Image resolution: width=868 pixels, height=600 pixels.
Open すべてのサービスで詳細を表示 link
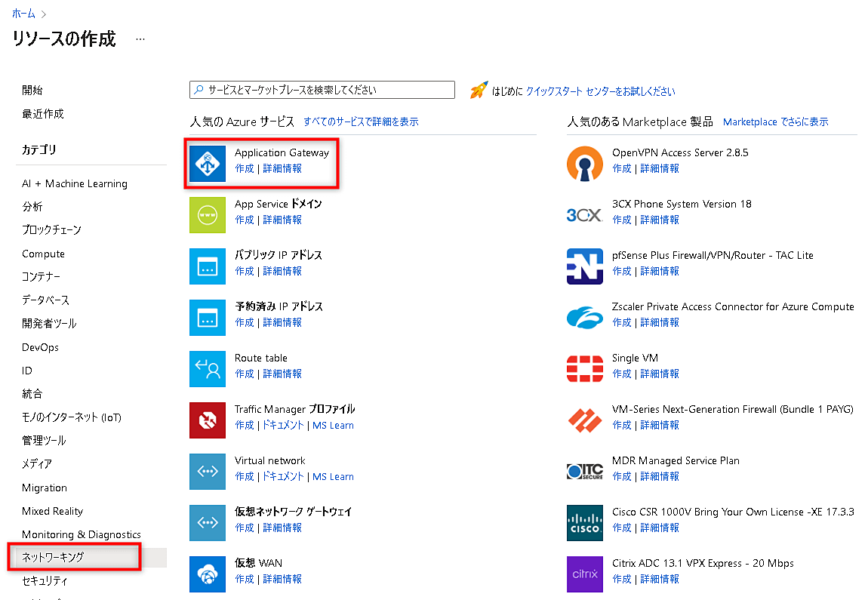[361, 122]
